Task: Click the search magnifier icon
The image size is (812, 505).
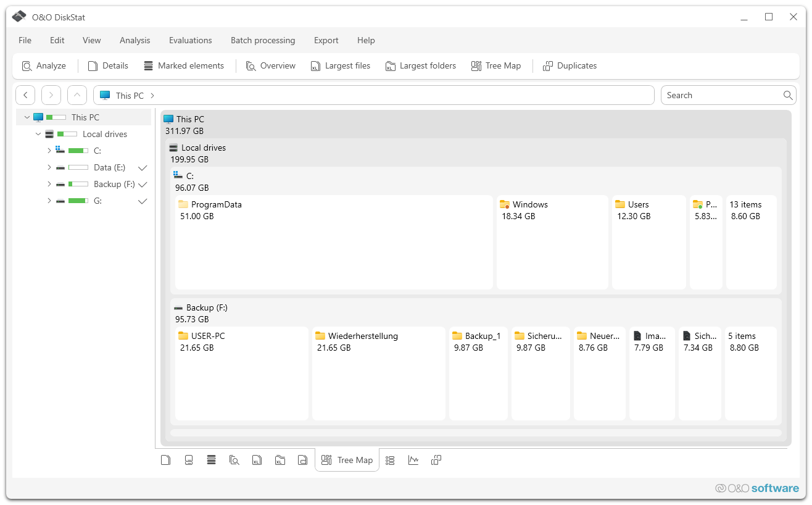Action: (788, 95)
